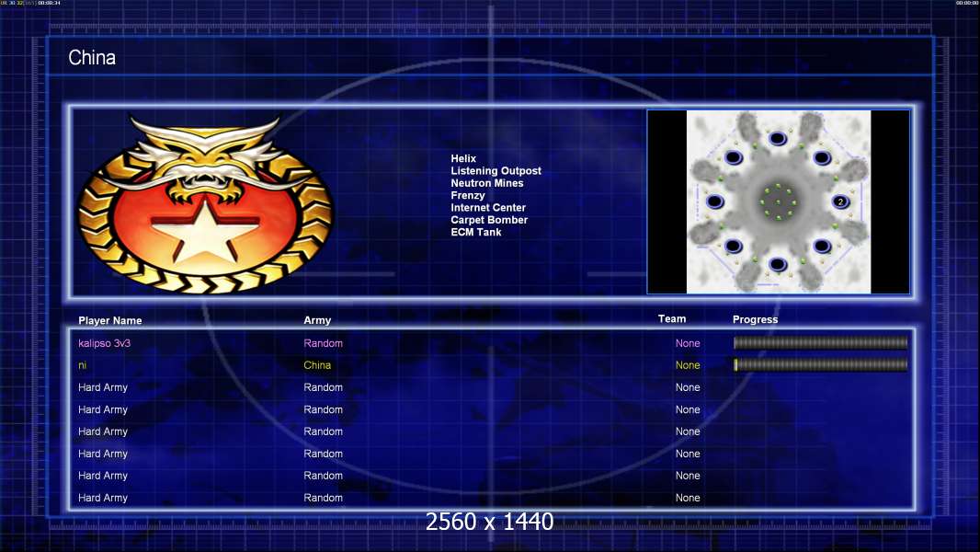Select player ni
The width and height of the screenshot is (980, 552).
(82, 365)
